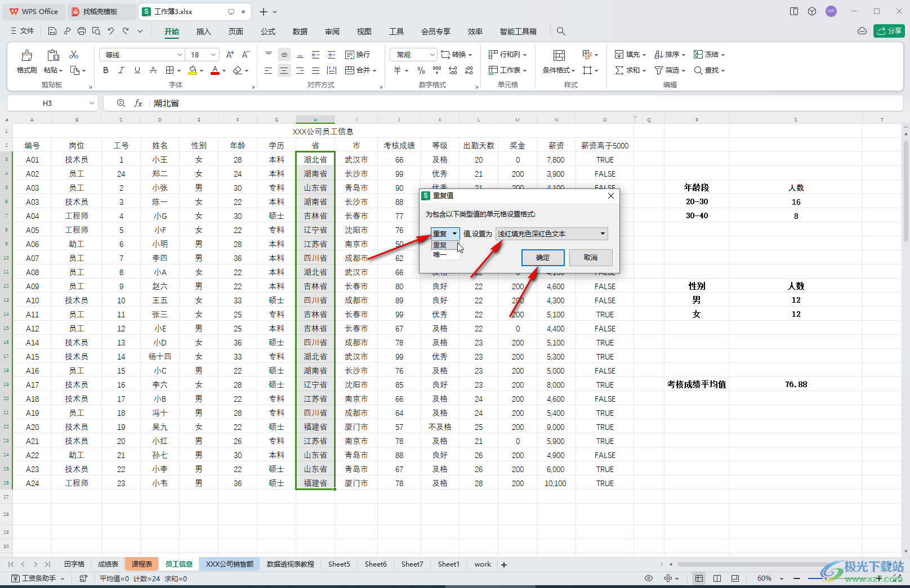The width and height of the screenshot is (910, 588).
Task: Click the zoom magnifier beside formula bar
Action: pyautogui.click(x=121, y=103)
